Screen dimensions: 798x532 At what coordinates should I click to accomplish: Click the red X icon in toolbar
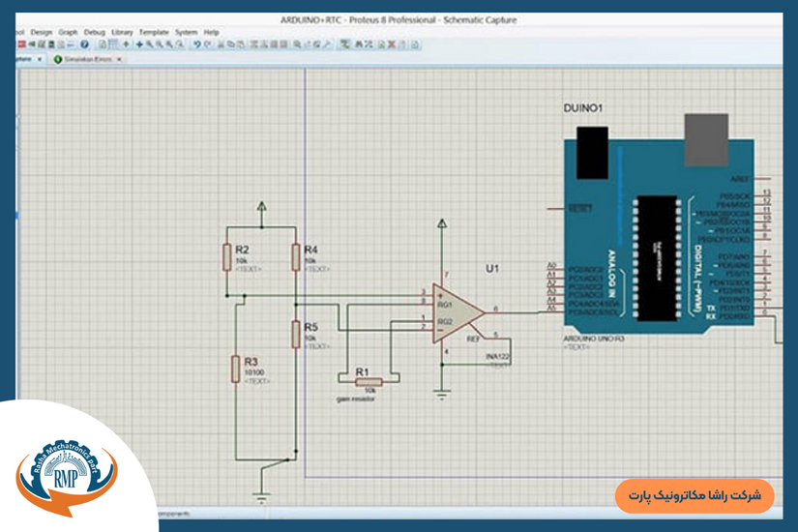point(391,44)
